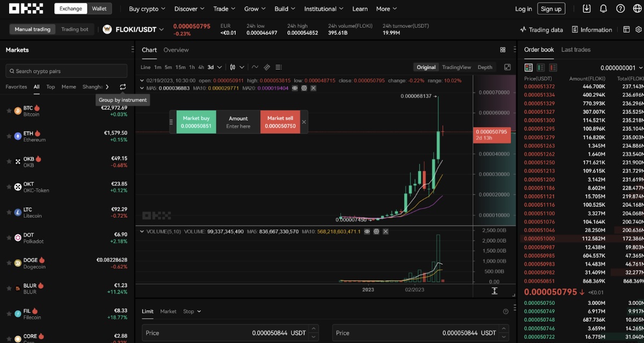Toggle MA indicator visibility eye

[295, 88]
